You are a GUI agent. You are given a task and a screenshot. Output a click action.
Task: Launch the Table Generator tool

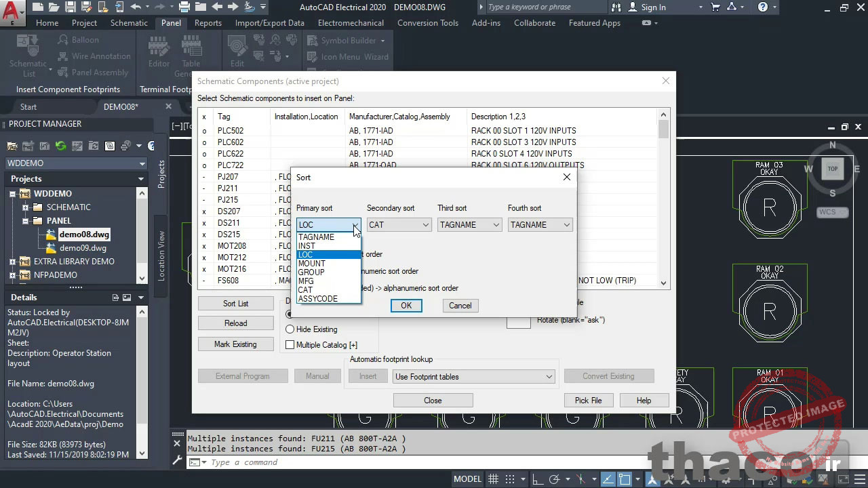(193, 51)
